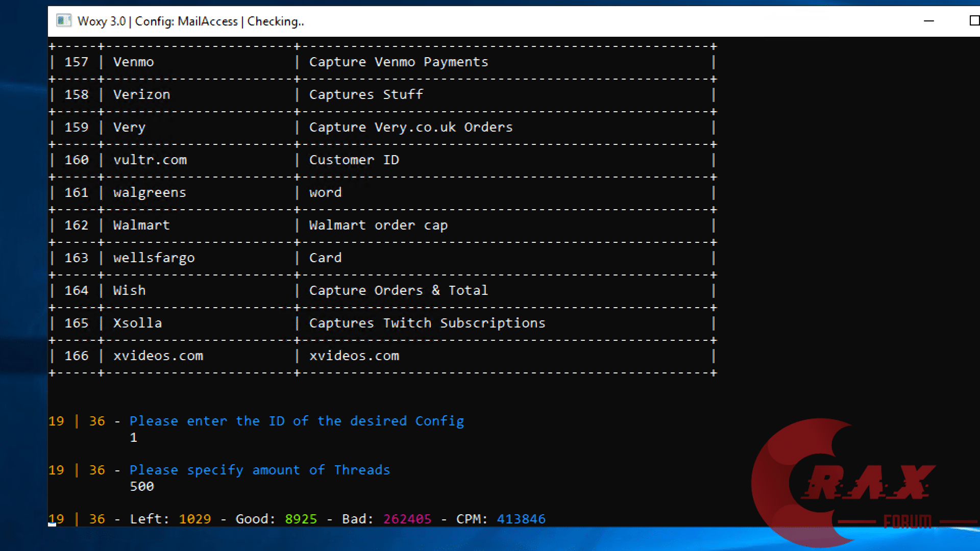Click the window title text Woxy 3.0
This screenshot has width=980, height=551.
click(102, 21)
